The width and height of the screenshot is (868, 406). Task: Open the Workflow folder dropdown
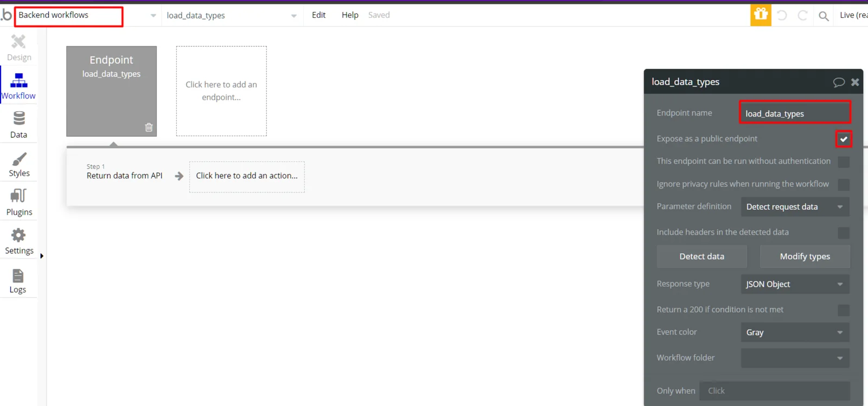(x=795, y=358)
